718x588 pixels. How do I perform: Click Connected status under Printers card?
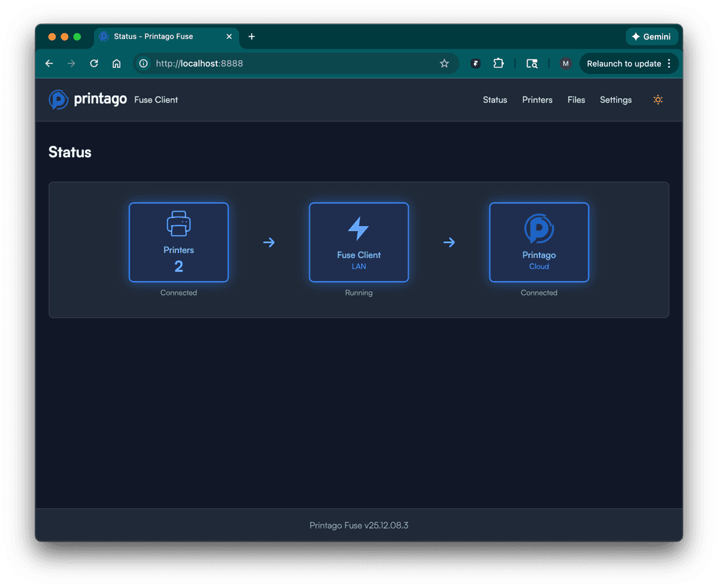[x=178, y=292]
